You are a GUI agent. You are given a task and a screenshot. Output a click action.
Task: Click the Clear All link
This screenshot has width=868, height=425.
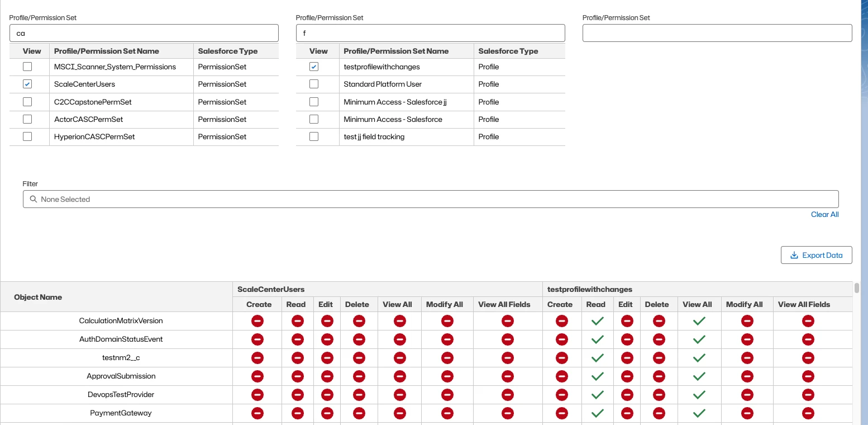pos(824,215)
